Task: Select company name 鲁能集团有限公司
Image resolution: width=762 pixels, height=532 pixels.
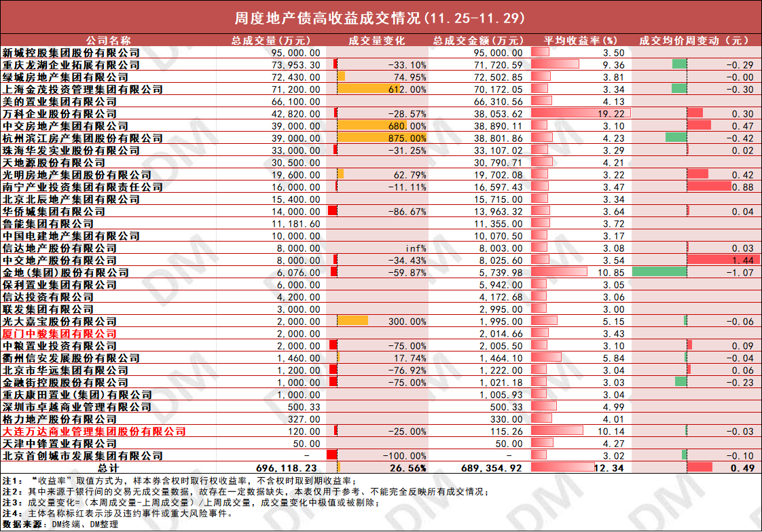Action: (x=48, y=223)
